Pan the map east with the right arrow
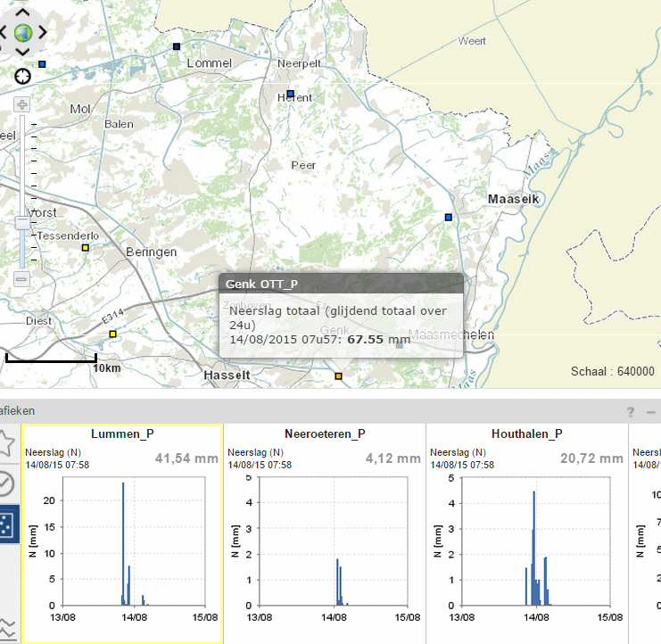Viewport: 661px width, 644px height. (x=43, y=32)
